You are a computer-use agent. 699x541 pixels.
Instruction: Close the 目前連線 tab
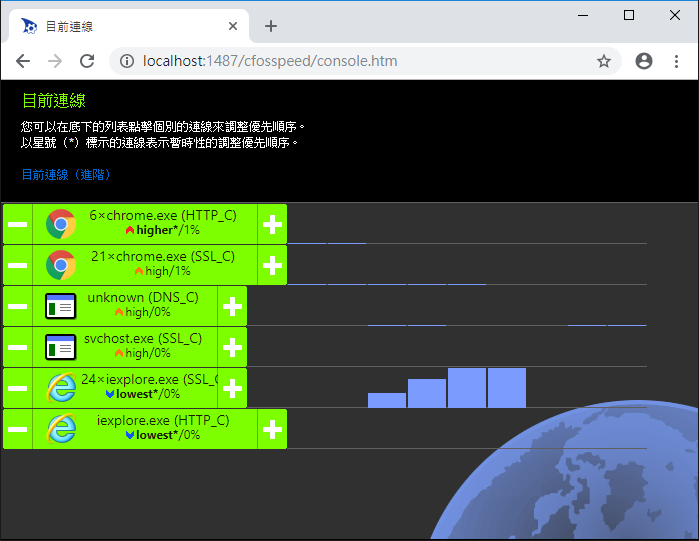tap(233, 26)
